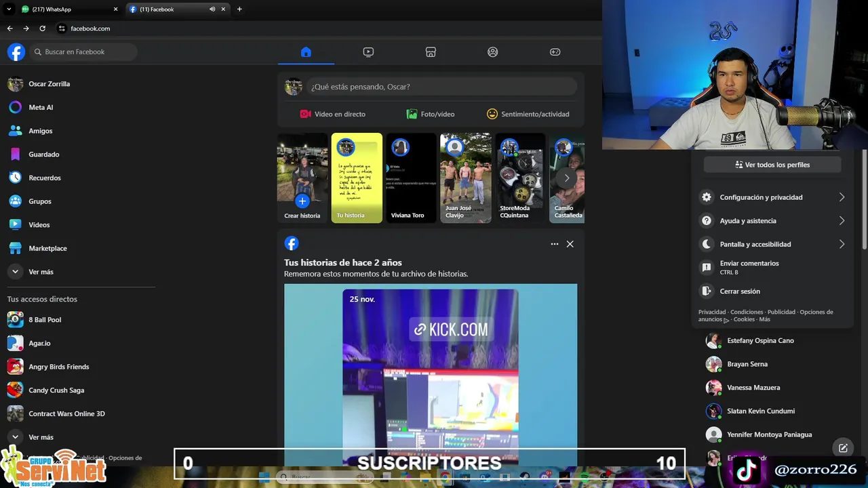The image size is (868, 488).
Task: Open the Windows Start button on taskbar
Action: pos(264,477)
